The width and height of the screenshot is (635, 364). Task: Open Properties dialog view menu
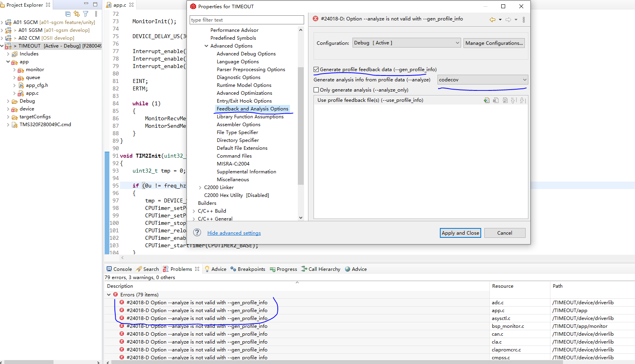[x=524, y=20]
